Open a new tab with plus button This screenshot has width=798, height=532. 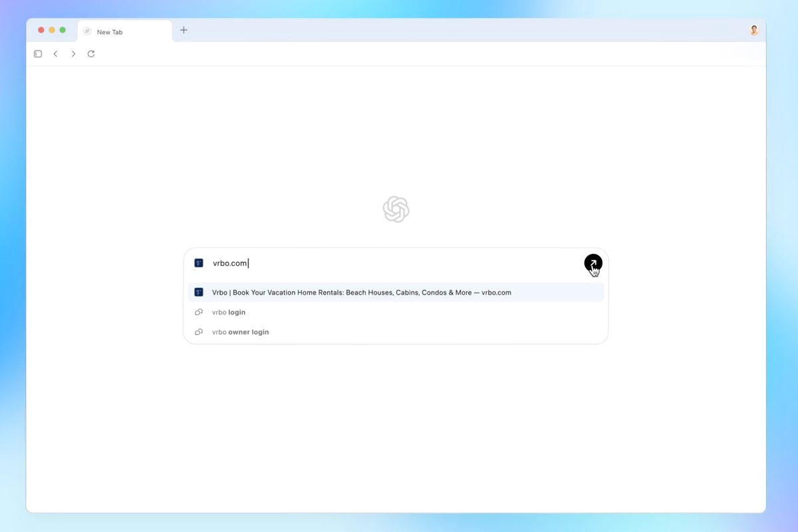pos(184,30)
